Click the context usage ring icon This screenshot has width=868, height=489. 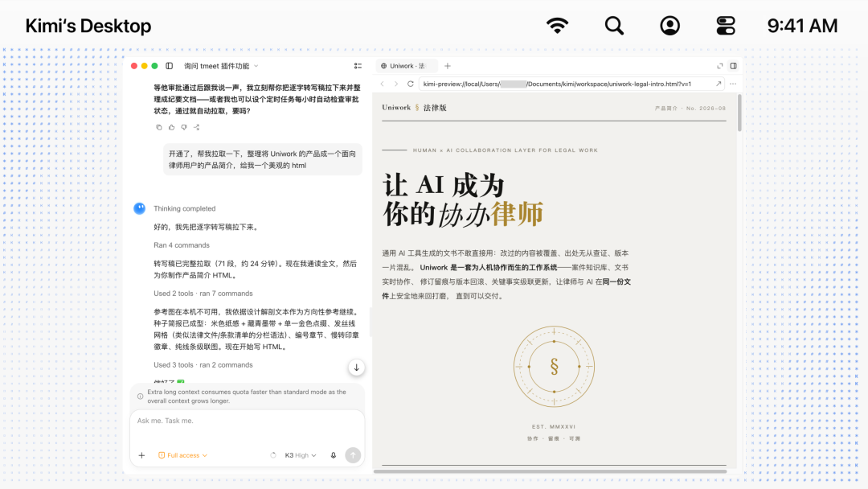click(273, 455)
